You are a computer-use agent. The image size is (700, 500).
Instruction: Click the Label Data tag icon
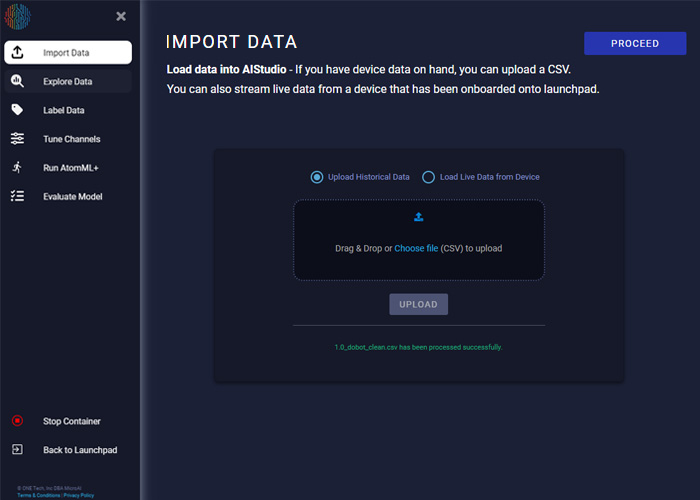17,110
